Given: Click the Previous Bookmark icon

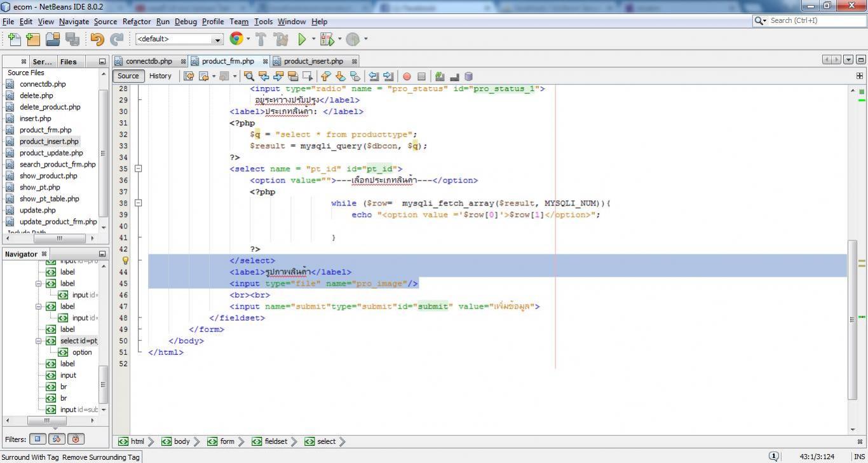Looking at the screenshot, I should pos(326,76).
